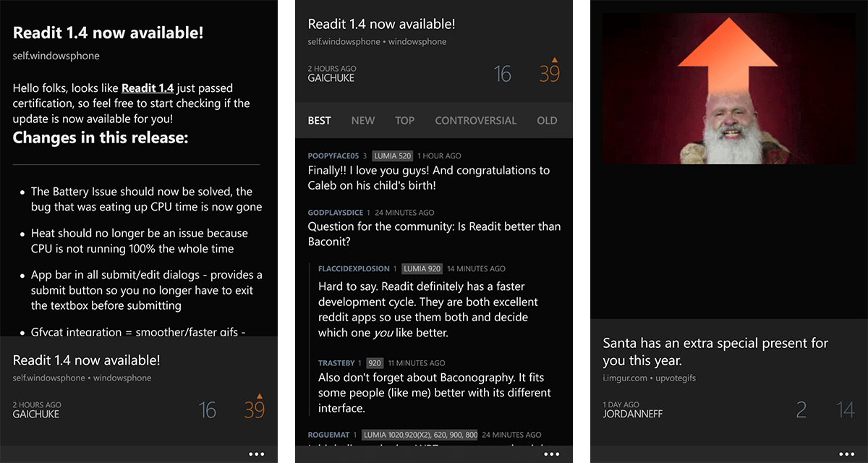The width and height of the screenshot is (868, 463).
Task: Tap 'self.windowsphone' under the top-left title
Action: 56,56
